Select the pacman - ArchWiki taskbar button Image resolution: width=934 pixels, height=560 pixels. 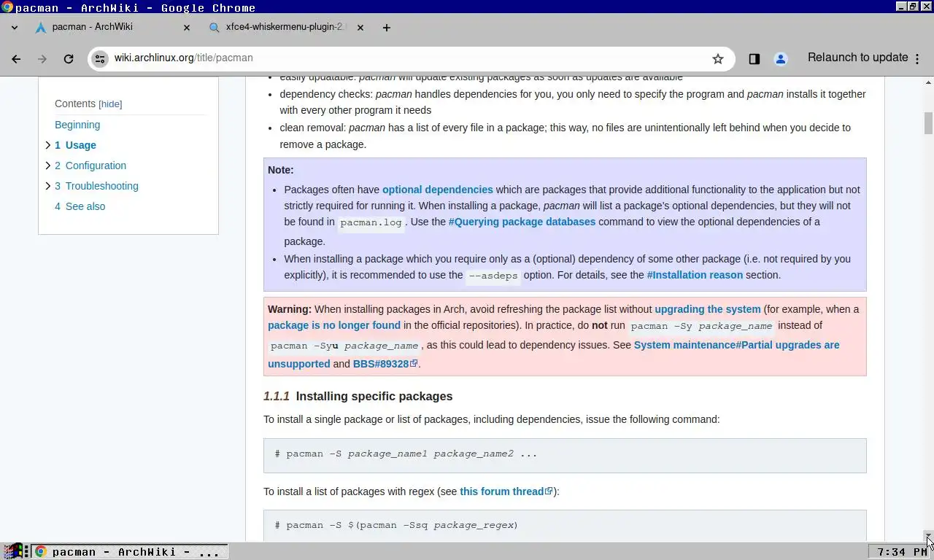click(x=129, y=552)
